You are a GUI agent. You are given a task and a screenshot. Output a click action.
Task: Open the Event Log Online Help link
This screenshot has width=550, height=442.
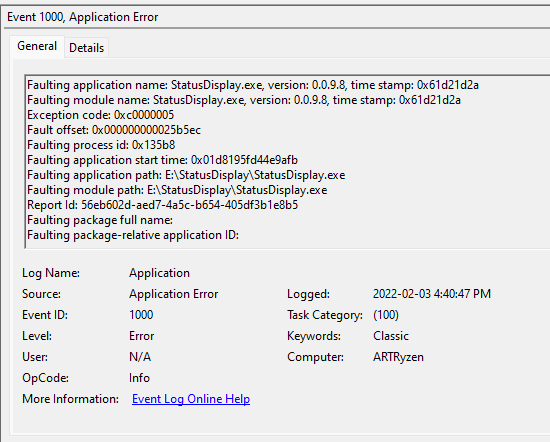(x=191, y=399)
